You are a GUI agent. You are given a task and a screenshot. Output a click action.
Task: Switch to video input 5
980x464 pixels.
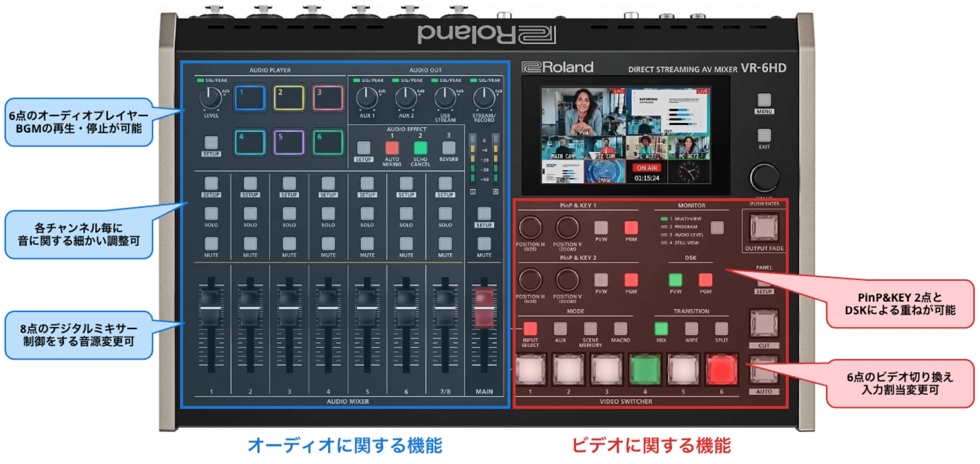[683, 369]
